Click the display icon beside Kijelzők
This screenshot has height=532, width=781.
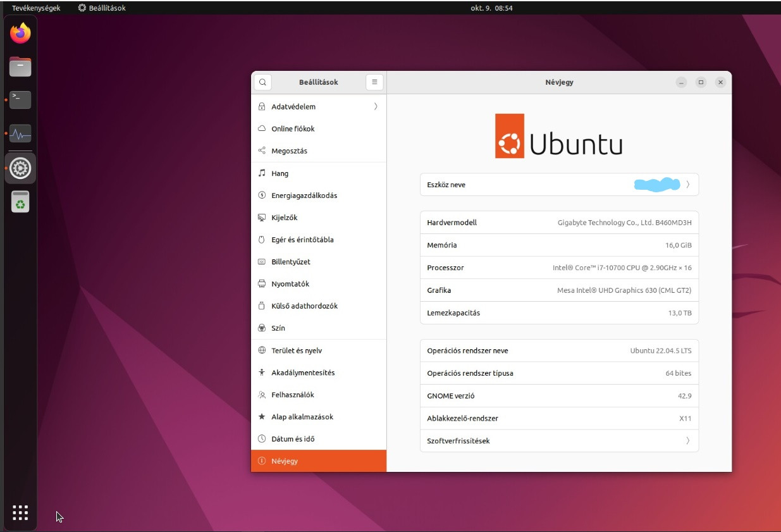coord(262,217)
